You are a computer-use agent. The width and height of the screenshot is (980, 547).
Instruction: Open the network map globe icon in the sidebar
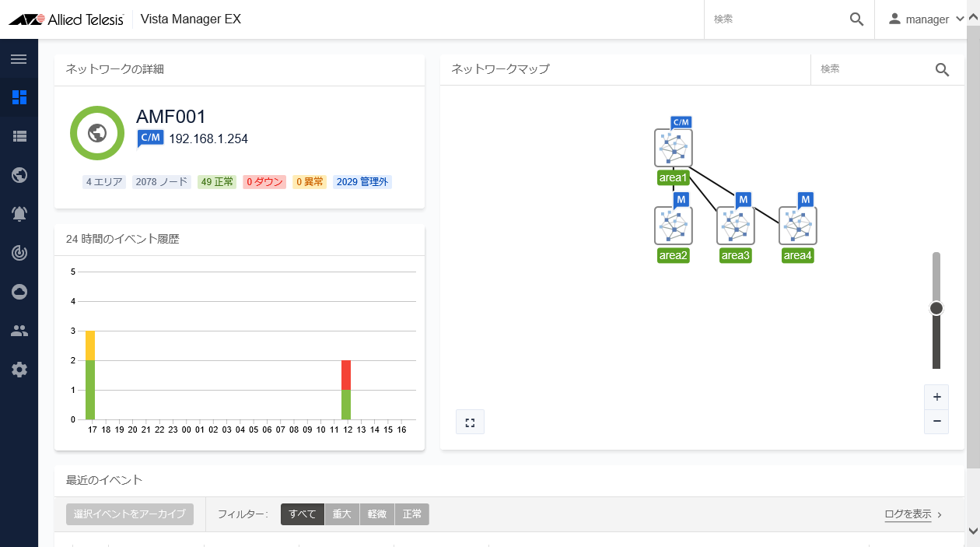tap(19, 175)
